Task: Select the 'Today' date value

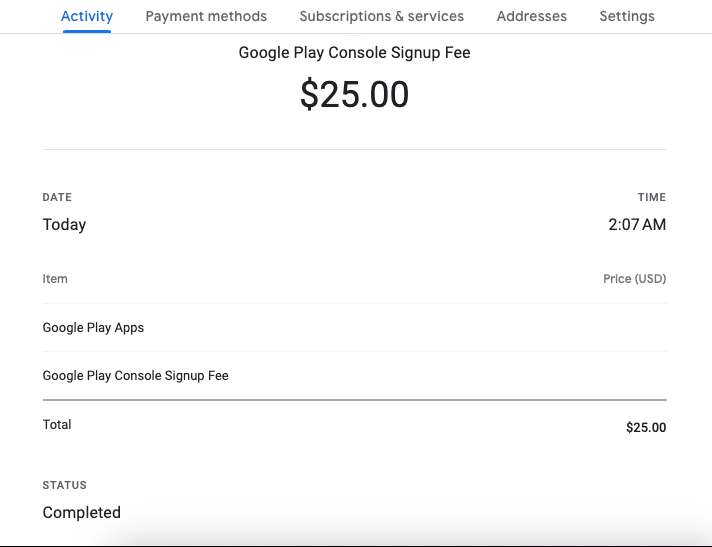Action: (64, 225)
